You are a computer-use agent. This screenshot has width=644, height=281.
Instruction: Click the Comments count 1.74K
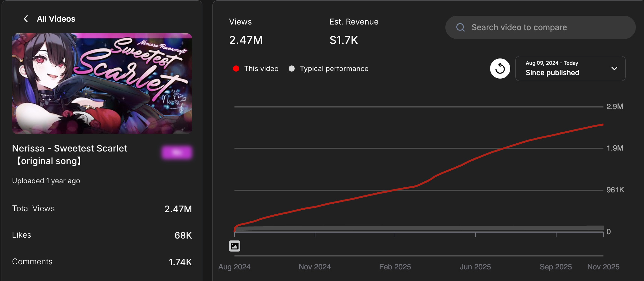(x=180, y=262)
